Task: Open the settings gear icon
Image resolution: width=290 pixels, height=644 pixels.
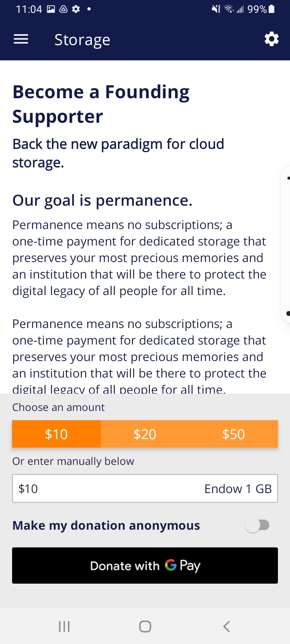Action: (x=271, y=39)
